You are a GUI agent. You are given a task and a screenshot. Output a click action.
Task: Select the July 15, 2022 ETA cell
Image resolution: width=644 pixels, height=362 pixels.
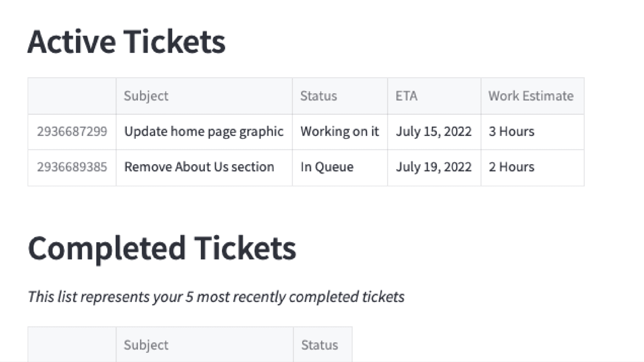[434, 131]
